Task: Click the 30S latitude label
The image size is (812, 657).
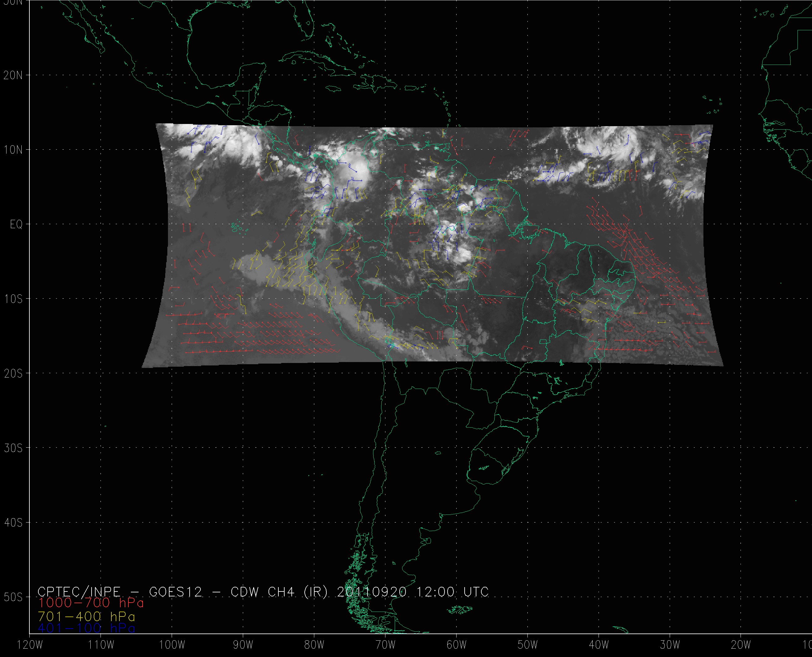Action: [13, 448]
